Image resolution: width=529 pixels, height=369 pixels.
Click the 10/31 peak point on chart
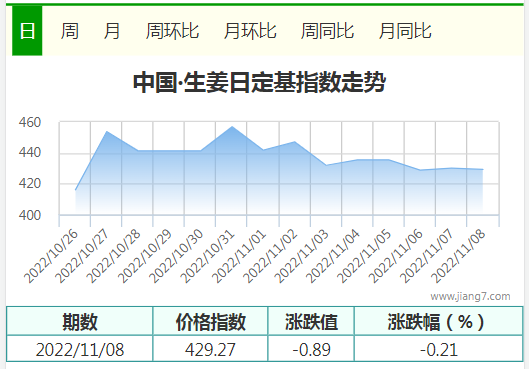pos(232,127)
